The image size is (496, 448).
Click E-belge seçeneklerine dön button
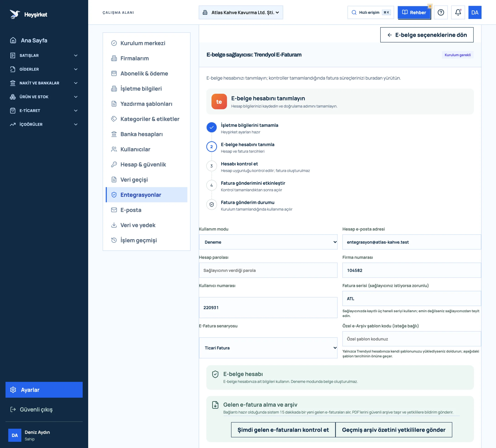pyautogui.click(x=427, y=35)
